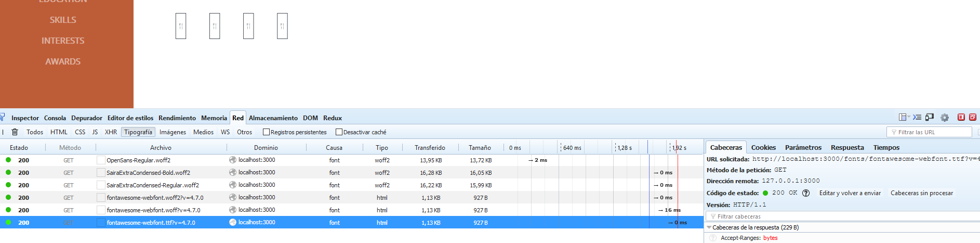Click file icon beside SairaExtraCondensed-Bold.woff2
This screenshot has height=243, width=980.
click(x=101, y=173)
